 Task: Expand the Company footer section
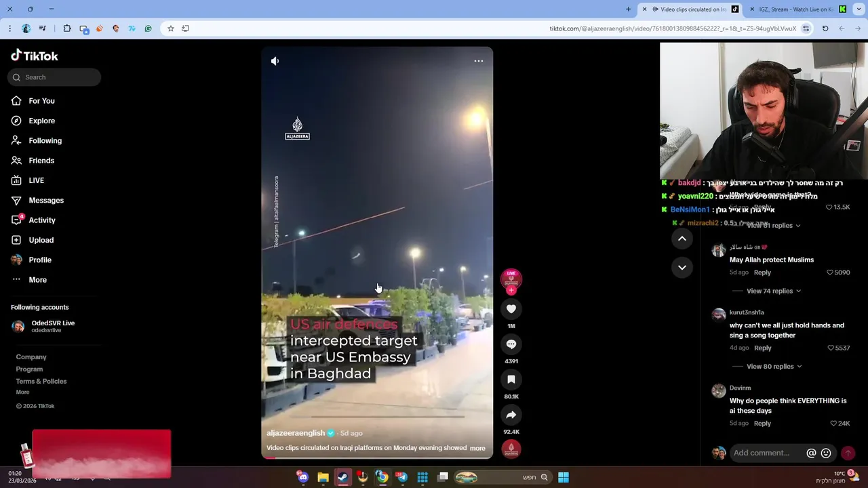(31, 357)
